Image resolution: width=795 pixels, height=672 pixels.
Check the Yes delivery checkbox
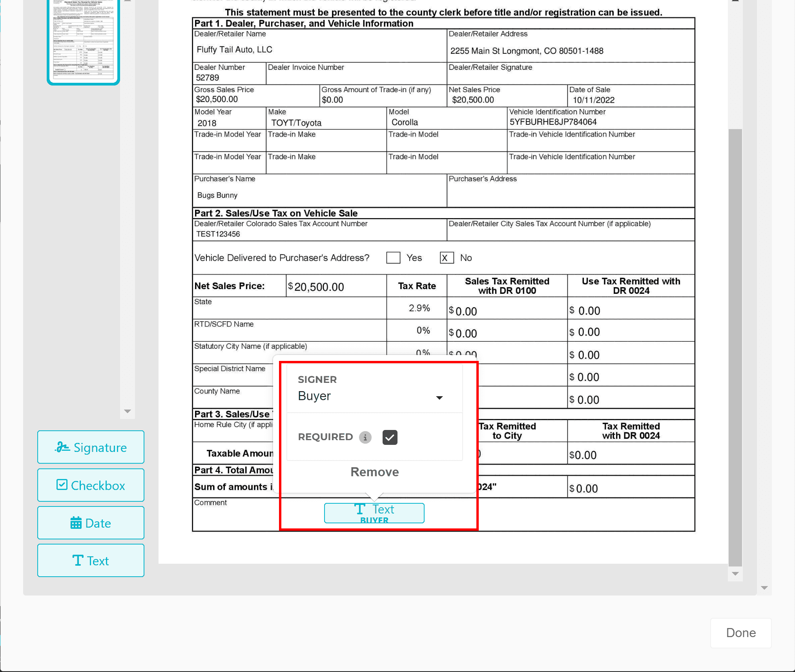393,258
